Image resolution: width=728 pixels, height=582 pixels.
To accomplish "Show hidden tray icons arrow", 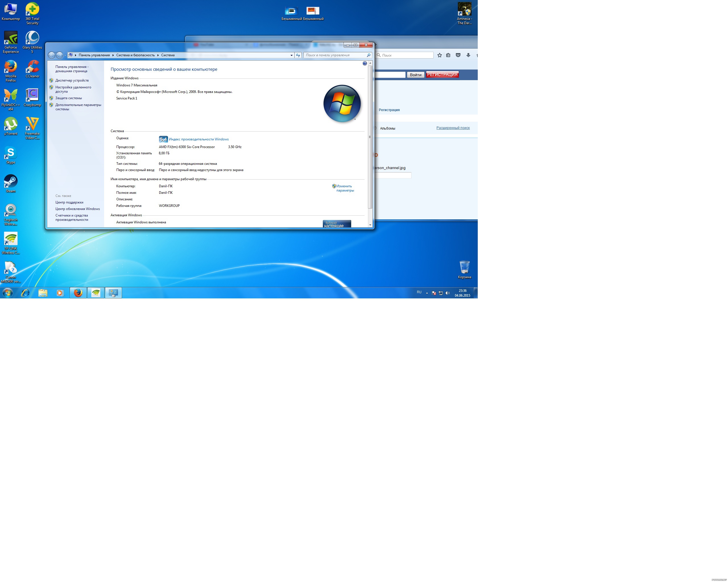I will [427, 293].
